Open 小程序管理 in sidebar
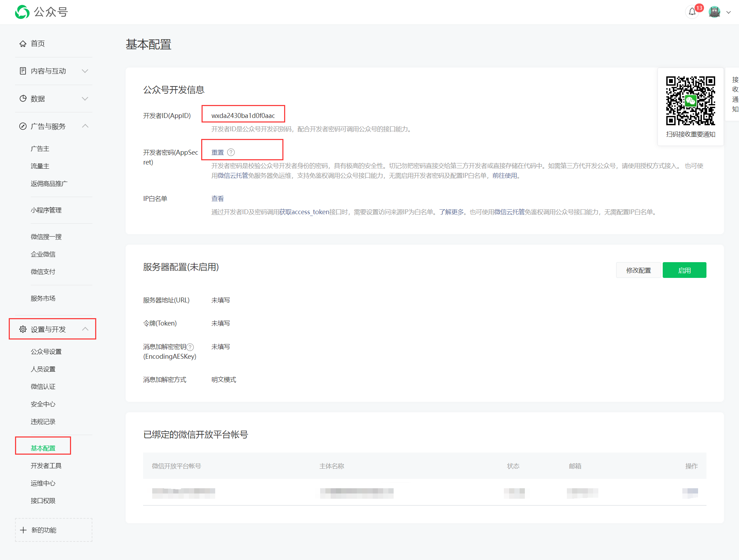The image size is (739, 560). point(46,210)
